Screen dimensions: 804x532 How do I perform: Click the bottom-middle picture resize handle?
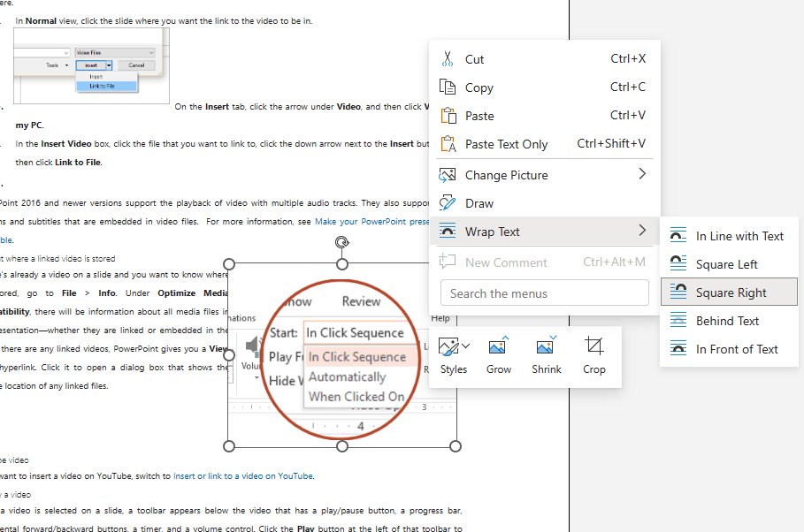342,446
